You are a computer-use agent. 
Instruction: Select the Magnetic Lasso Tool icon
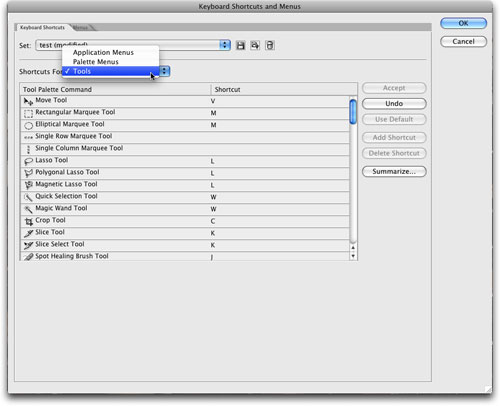click(28, 185)
